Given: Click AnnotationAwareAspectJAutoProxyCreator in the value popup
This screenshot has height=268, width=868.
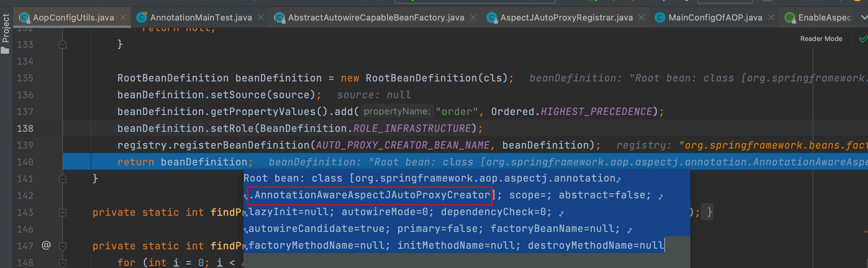Looking at the screenshot, I should pos(372,195).
